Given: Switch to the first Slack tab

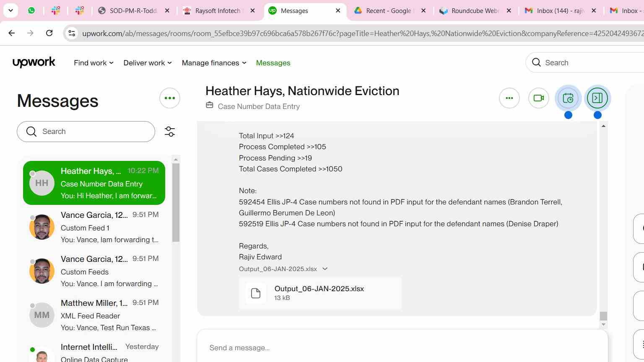Looking at the screenshot, I should coord(55,10).
